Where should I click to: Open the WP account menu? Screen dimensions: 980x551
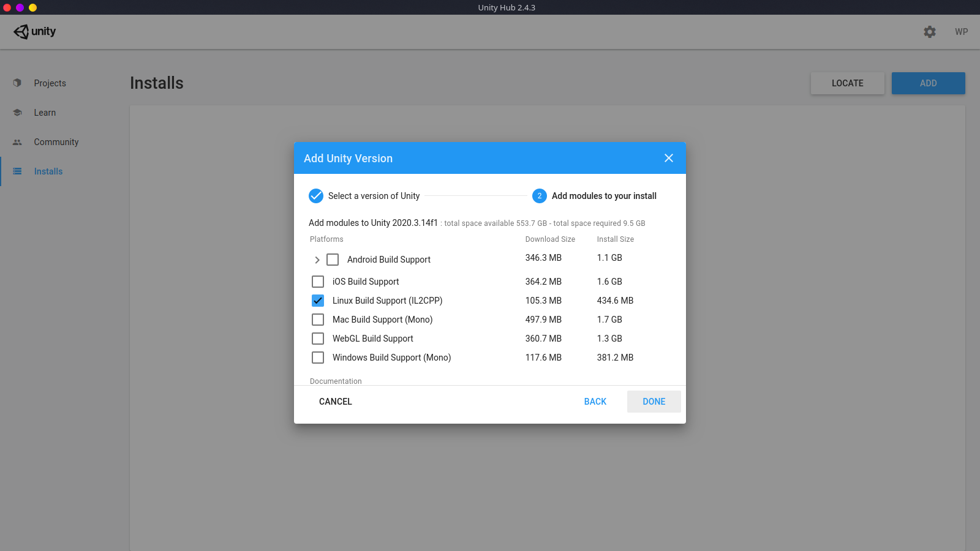[962, 32]
